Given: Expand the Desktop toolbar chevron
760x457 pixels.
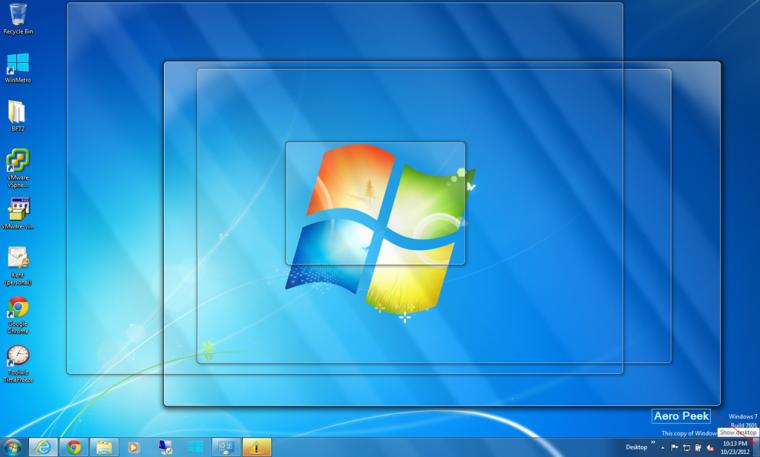Looking at the screenshot, I should coord(652,442).
